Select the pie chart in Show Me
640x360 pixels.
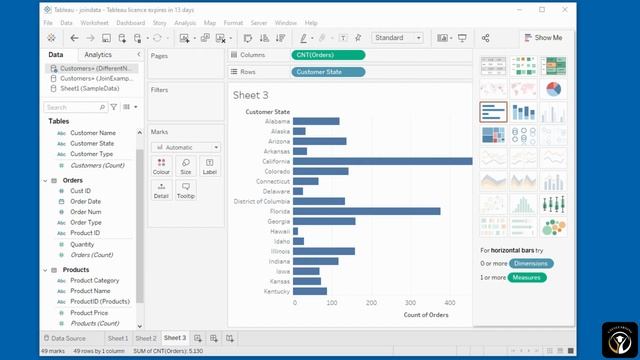pos(553,89)
